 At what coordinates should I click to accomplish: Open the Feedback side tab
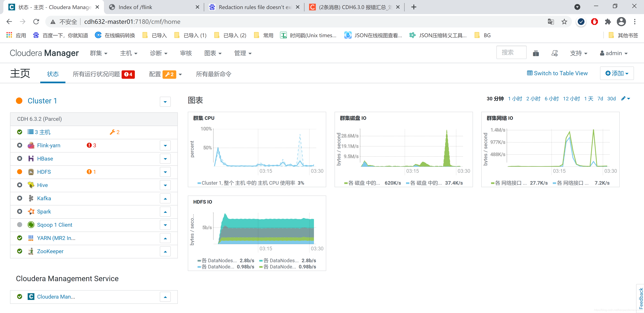coord(640,298)
